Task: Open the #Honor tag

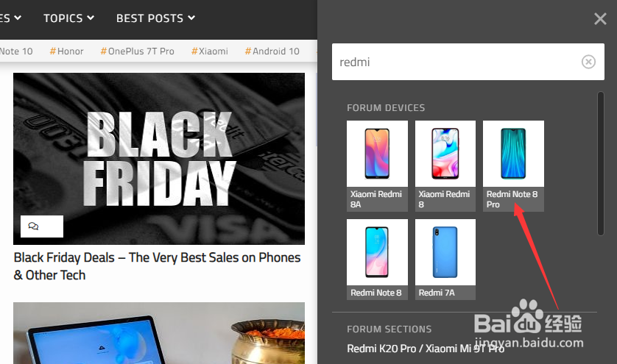Action: (66, 51)
